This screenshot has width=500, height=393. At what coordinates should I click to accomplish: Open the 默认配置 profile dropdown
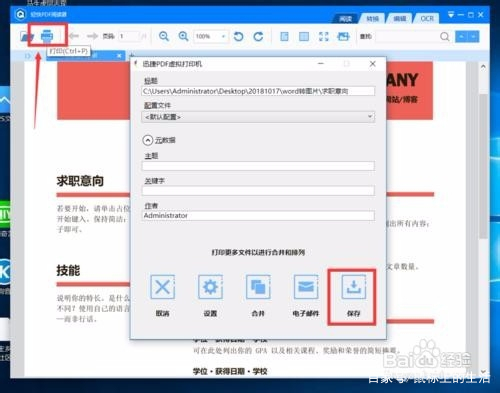tap(258, 117)
